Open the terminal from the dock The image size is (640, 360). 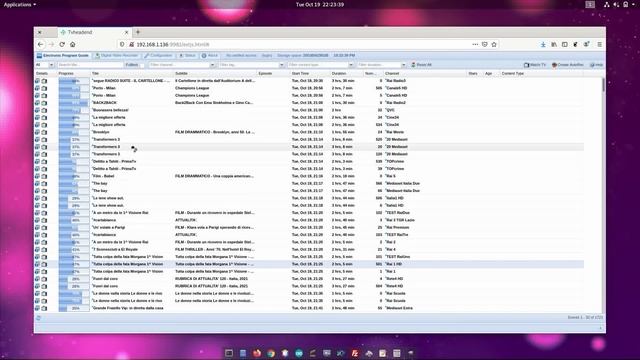[229, 353]
